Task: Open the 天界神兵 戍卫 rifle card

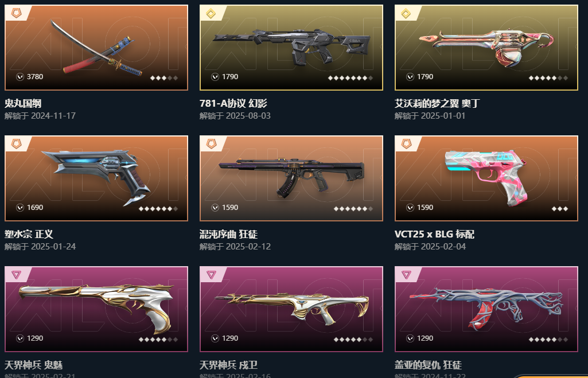Action: tap(291, 309)
